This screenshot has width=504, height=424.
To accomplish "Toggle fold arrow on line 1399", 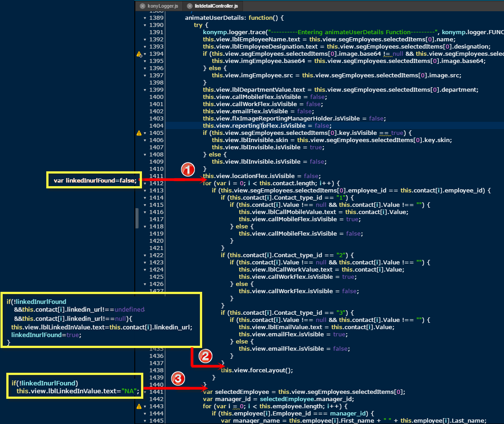I will [x=145, y=90].
